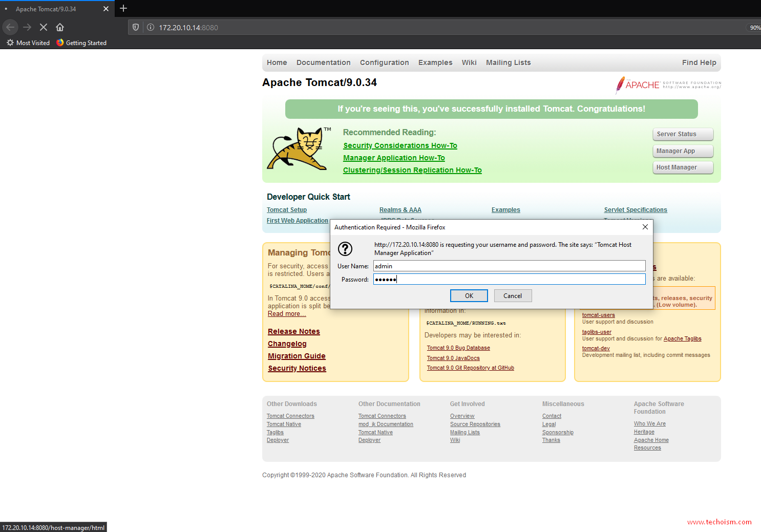Open the Security Notices link
Image resolution: width=761 pixels, height=532 pixels.
click(x=297, y=369)
